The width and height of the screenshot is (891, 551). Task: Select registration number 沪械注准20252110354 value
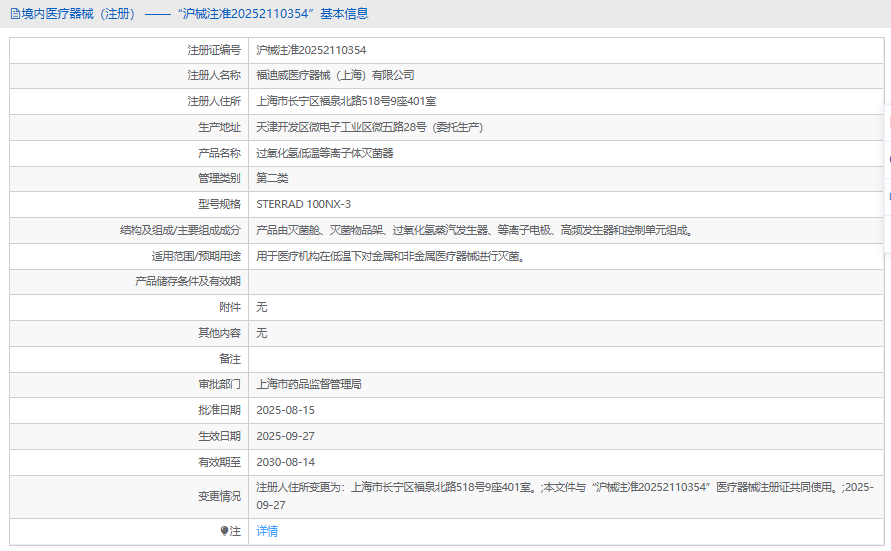(x=311, y=50)
